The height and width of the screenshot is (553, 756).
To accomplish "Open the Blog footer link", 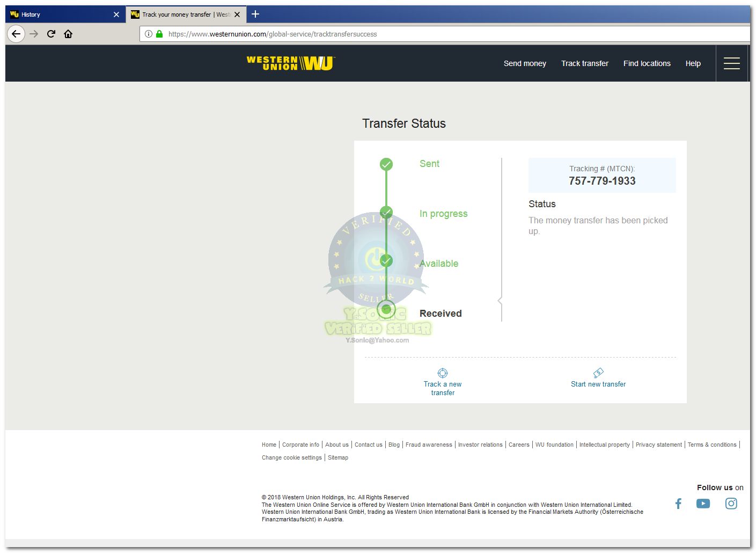I will (x=394, y=445).
